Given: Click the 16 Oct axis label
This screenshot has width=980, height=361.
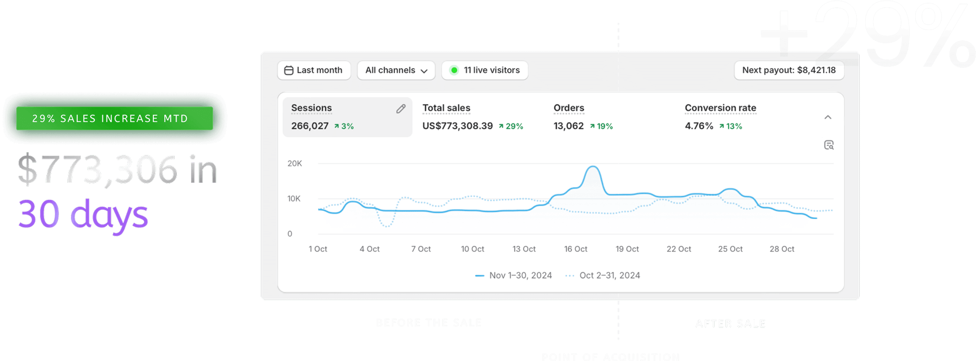Looking at the screenshot, I should click(575, 249).
